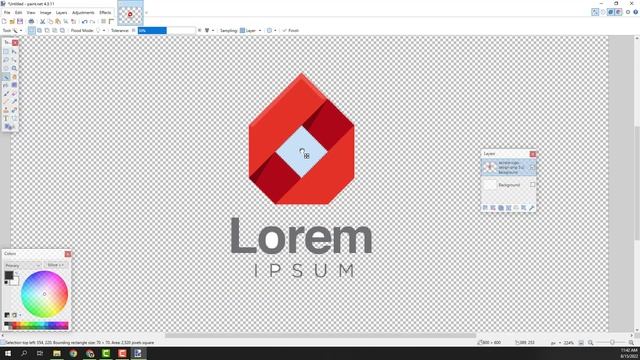640x360 pixels.
Task: Select the Clone Stamp tool
Action: point(6,110)
